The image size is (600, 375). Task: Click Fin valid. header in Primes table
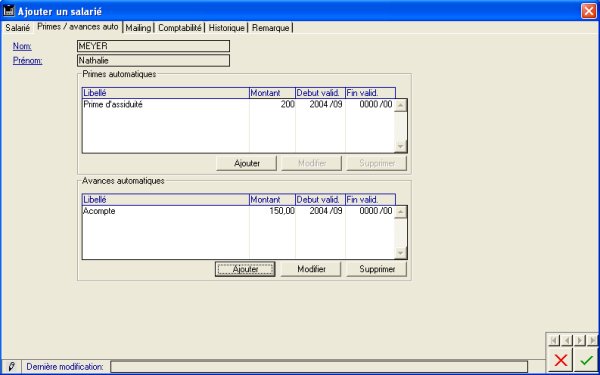[371, 93]
